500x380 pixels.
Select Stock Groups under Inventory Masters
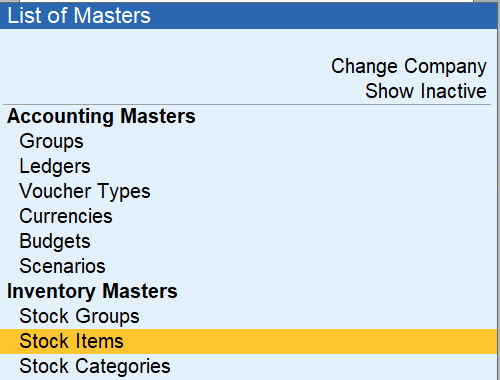click(79, 316)
